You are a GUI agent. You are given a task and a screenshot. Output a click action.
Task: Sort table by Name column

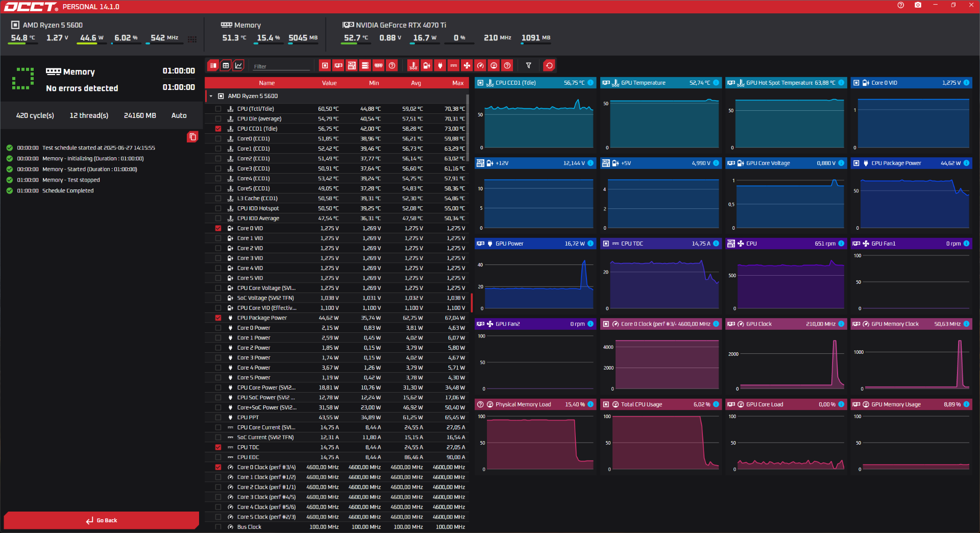click(x=266, y=83)
